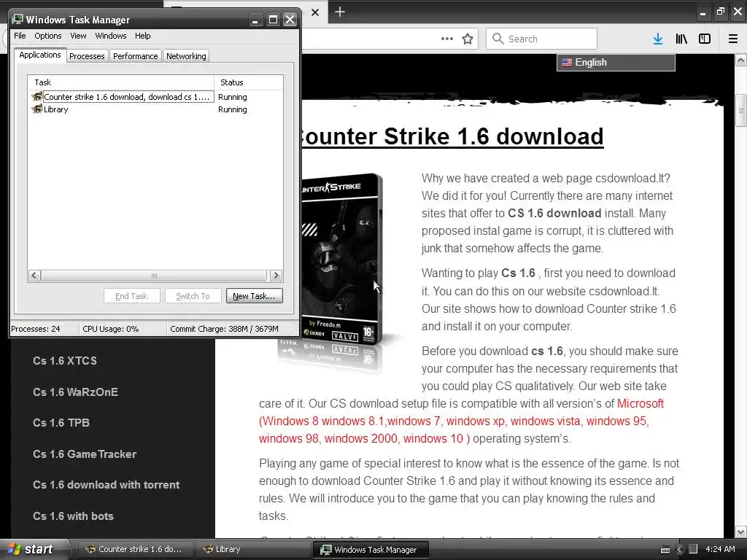This screenshot has height=560, width=747.
Task: Switch to Counter strike 1.6 taskbar button
Action: pyautogui.click(x=134, y=549)
